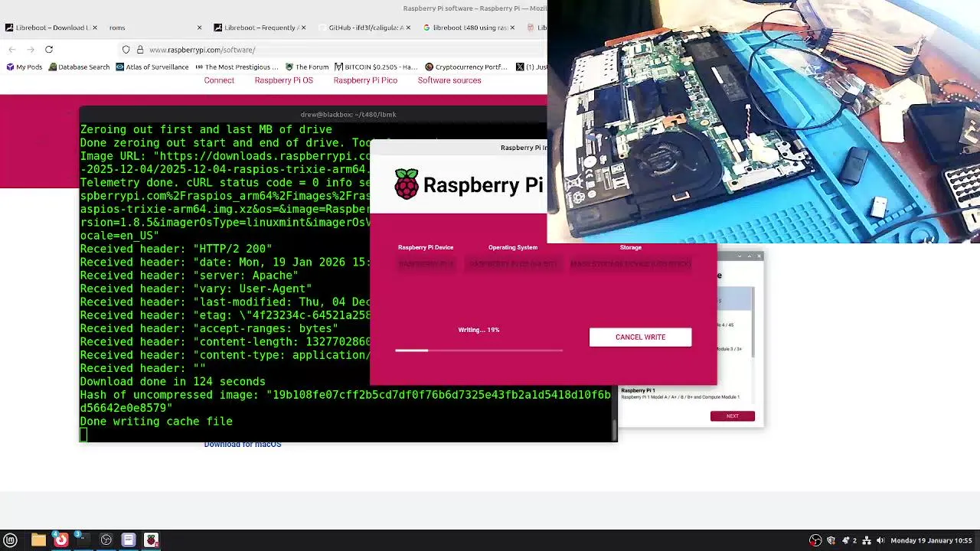Click the tracking protection shield icon
The image size is (980, 551).
pos(126,50)
